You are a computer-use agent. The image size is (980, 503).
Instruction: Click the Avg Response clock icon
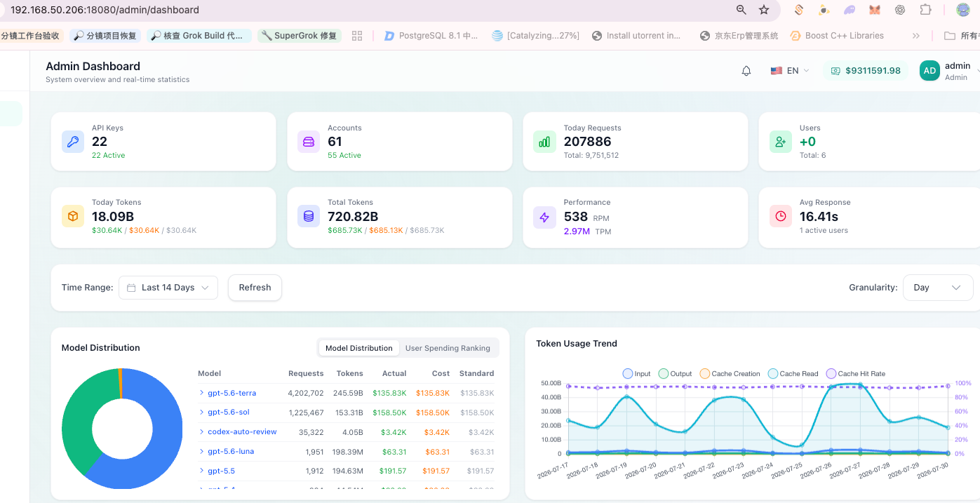coord(781,216)
